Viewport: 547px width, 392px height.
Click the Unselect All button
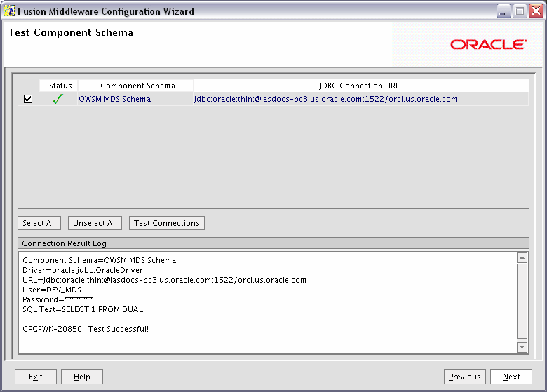coord(95,223)
